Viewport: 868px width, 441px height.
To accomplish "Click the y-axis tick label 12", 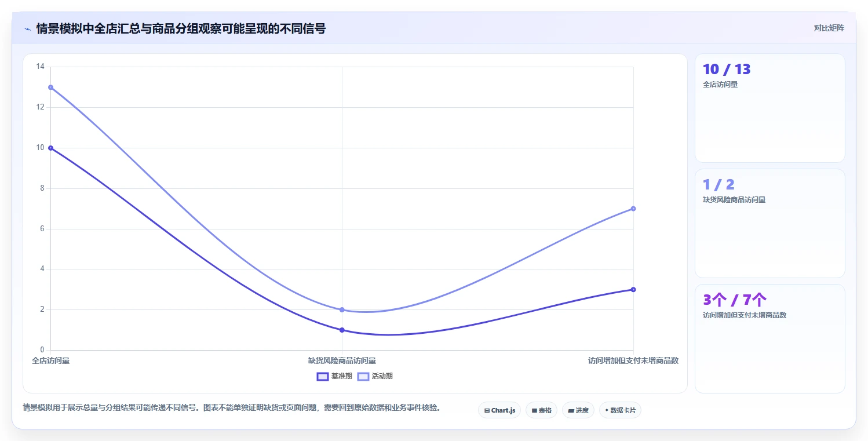I will pyautogui.click(x=40, y=107).
